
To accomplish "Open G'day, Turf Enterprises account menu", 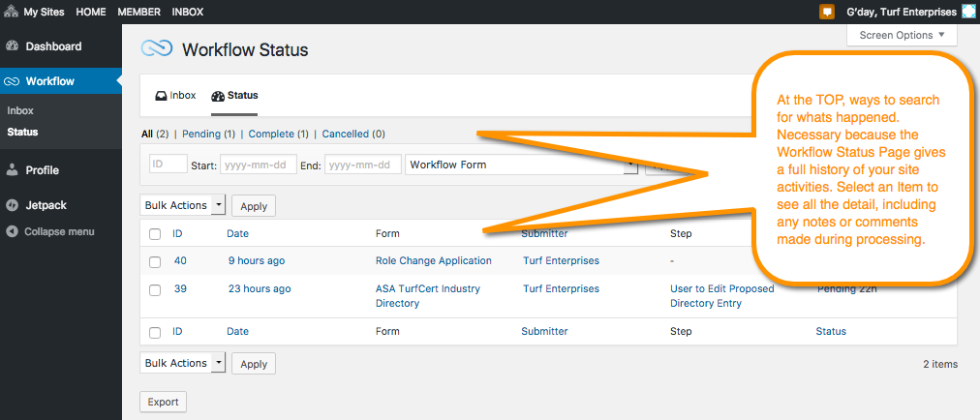I will pyautogui.click(x=902, y=12).
